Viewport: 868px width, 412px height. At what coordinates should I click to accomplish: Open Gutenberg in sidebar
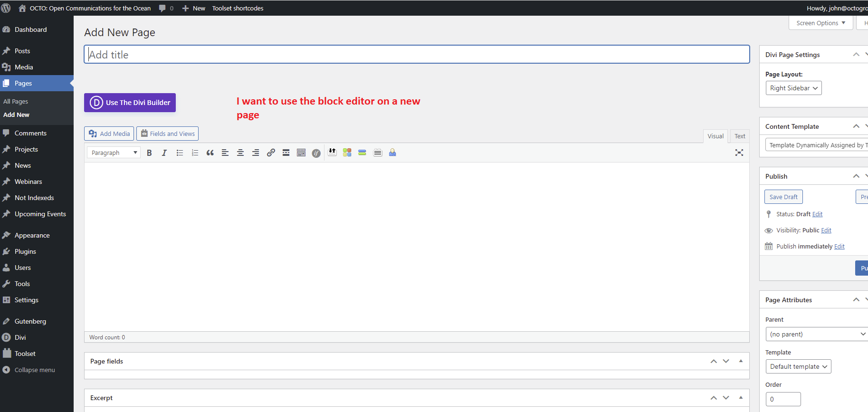pyautogui.click(x=37, y=321)
